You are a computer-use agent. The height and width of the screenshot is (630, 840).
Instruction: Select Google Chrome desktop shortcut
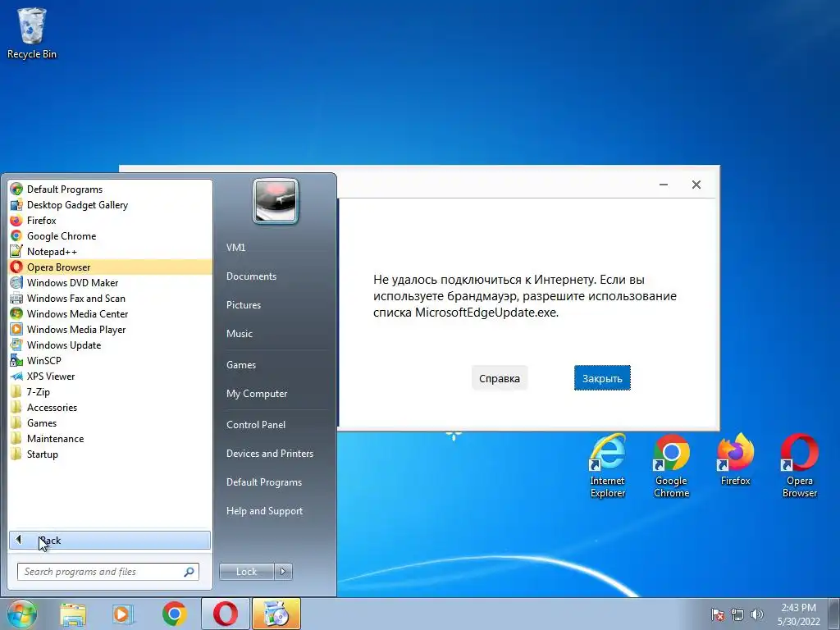pyautogui.click(x=671, y=466)
